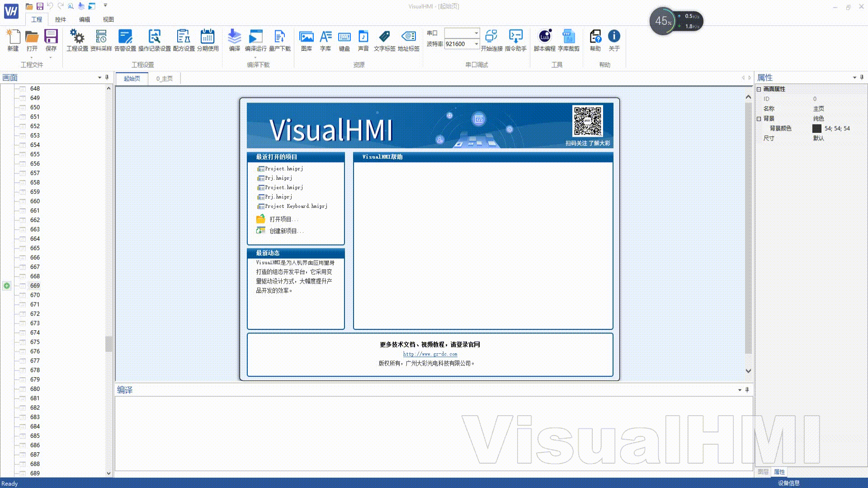Toggle the 编译 output panel pushpin
Screen dimensions: 868x488
747,390
